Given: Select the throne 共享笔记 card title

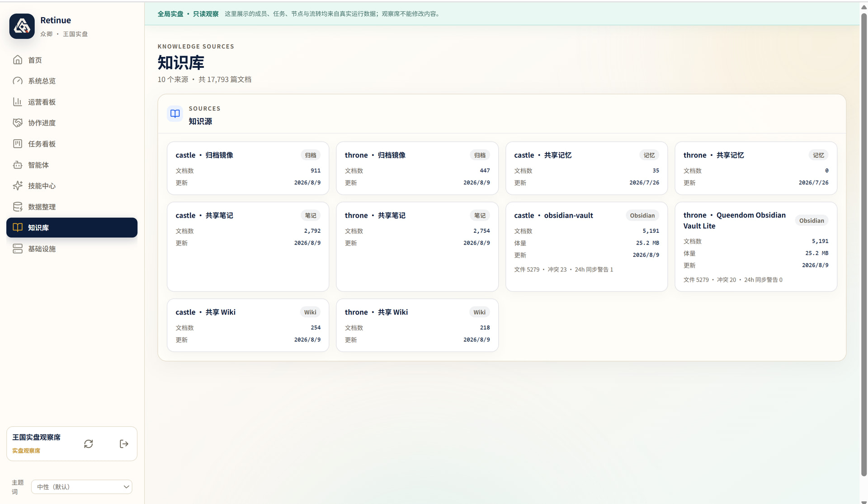Looking at the screenshot, I should pyautogui.click(x=375, y=216).
